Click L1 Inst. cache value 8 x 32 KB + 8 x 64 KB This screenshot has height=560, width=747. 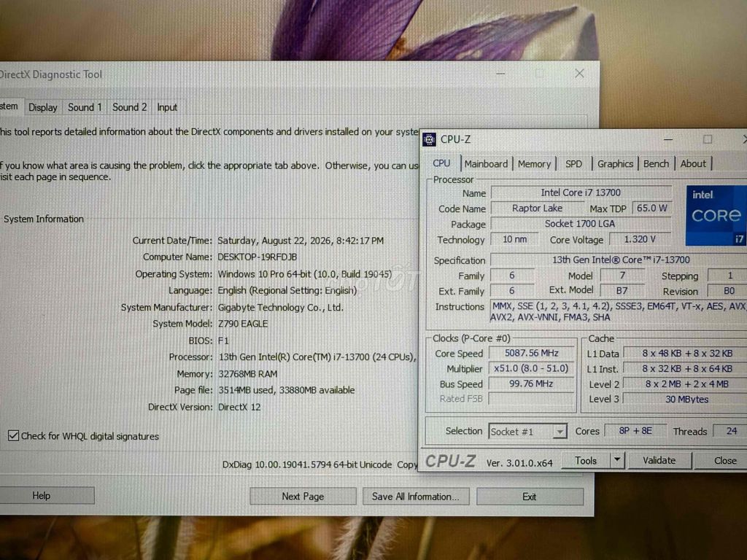tap(686, 368)
